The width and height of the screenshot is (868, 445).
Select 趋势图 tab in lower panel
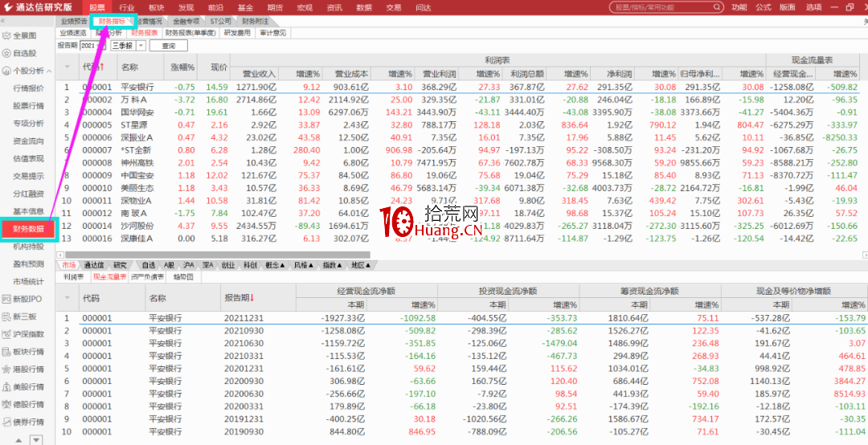point(182,277)
